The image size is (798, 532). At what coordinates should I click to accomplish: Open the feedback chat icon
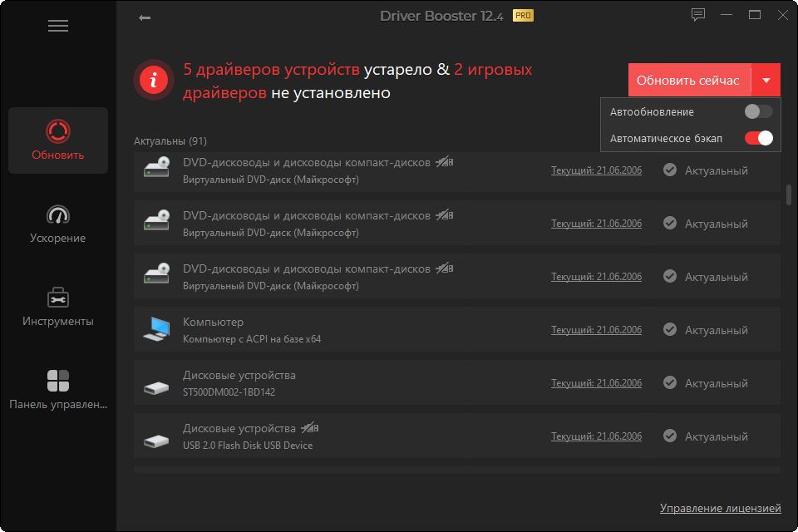697,15
